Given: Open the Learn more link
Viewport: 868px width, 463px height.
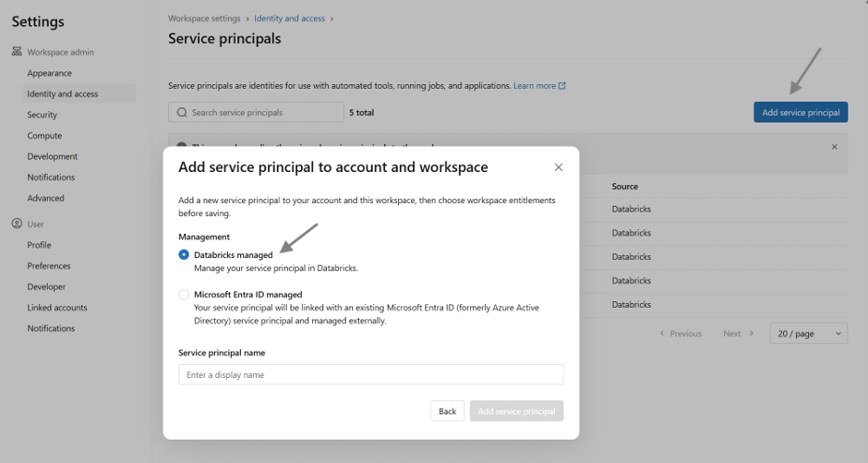Looking at the screenshot, I should 535,85.
